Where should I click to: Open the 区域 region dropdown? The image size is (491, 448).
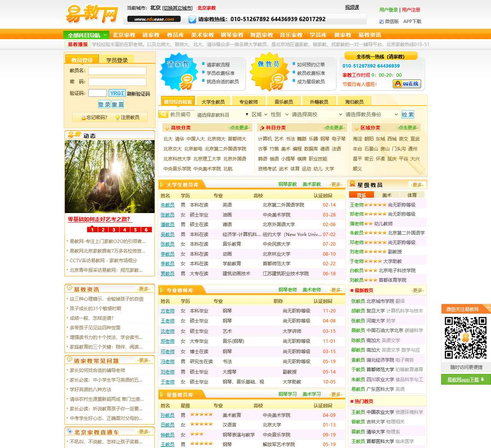(259, 114)
